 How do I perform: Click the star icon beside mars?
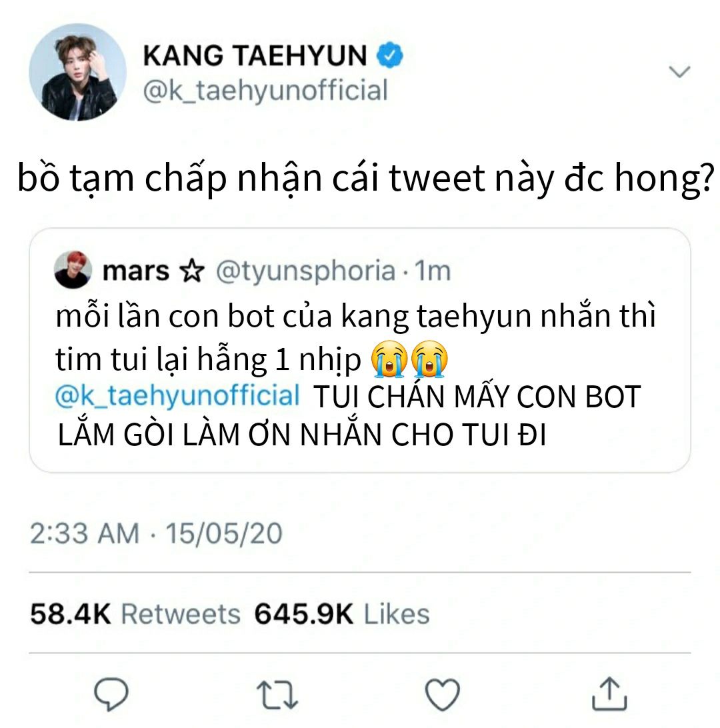click(x=192, y=271)
